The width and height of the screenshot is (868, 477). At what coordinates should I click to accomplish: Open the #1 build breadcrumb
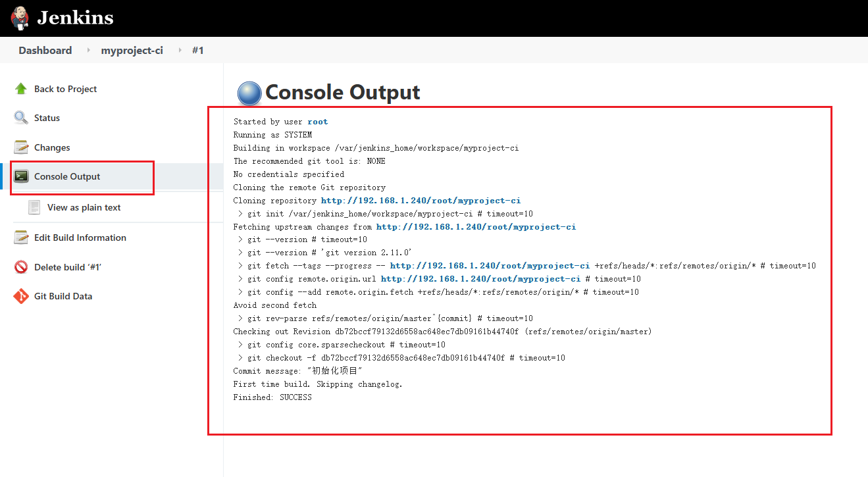pos(197,50)
